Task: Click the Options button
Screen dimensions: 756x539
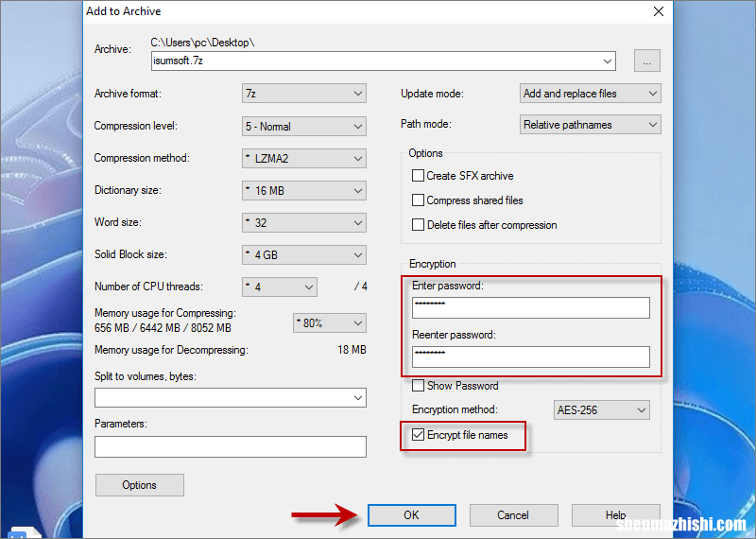Action: (139, 485)
